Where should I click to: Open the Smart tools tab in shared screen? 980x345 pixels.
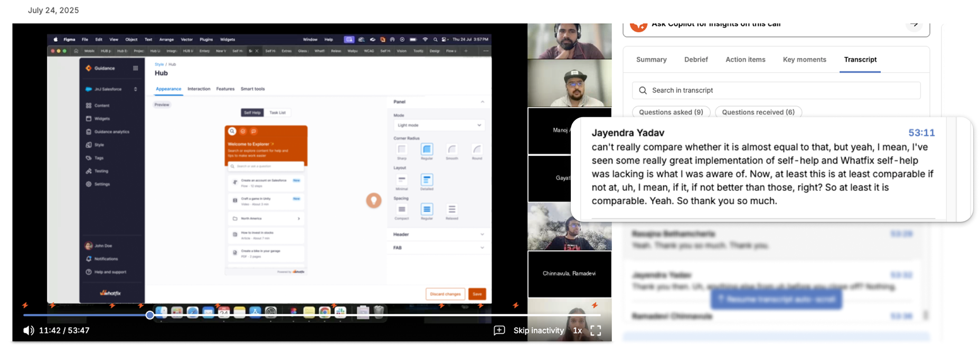point(252,89)
